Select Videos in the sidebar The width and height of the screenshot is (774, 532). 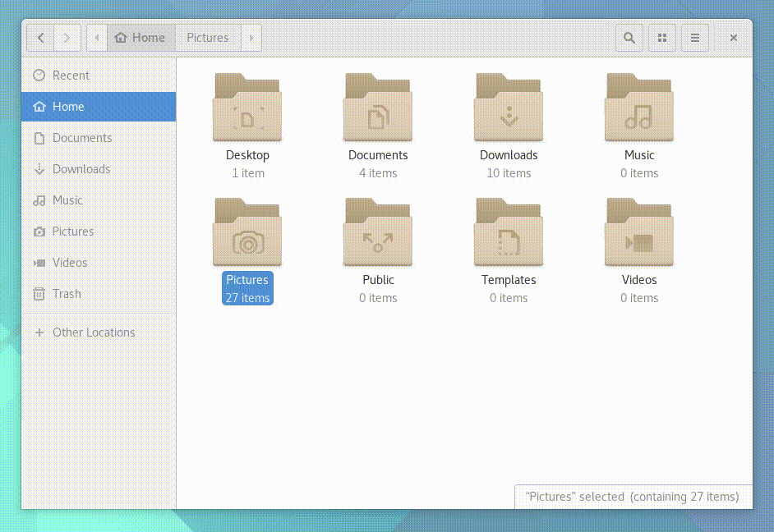(70, 262)
